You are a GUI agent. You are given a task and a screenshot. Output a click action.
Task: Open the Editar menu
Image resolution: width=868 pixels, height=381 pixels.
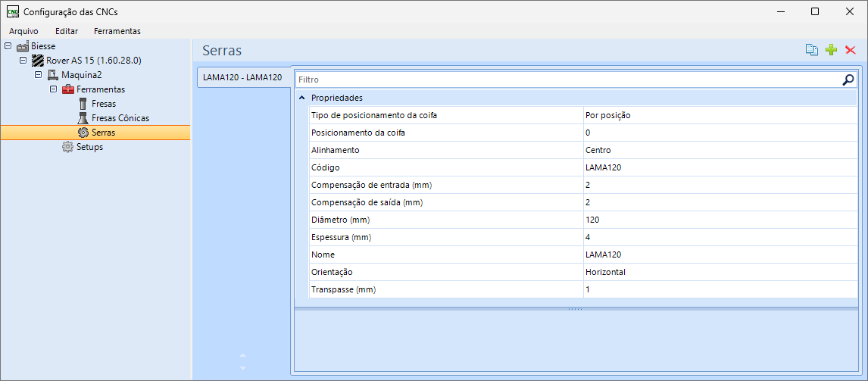coord(67,31)
